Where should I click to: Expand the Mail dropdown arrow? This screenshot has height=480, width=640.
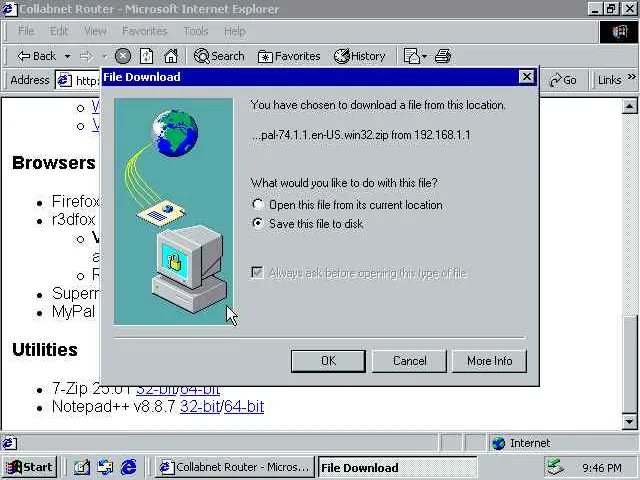[x=424, y=56]
